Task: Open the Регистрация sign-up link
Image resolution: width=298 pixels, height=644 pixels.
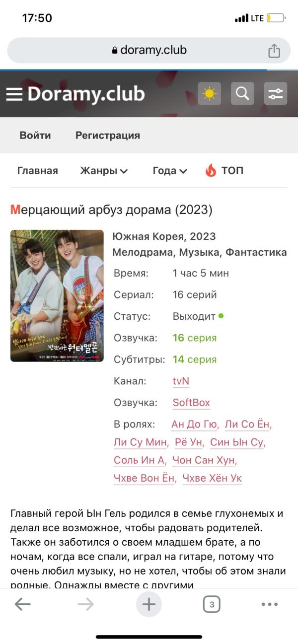Action: pyautogui.click(x=108, y=135)
